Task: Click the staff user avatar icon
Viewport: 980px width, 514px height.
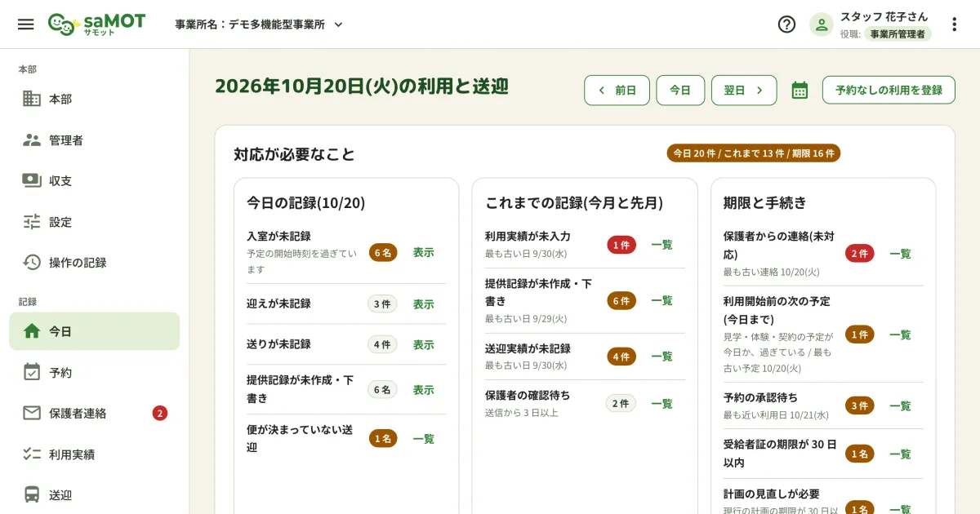Action: [x=822, y=24]
